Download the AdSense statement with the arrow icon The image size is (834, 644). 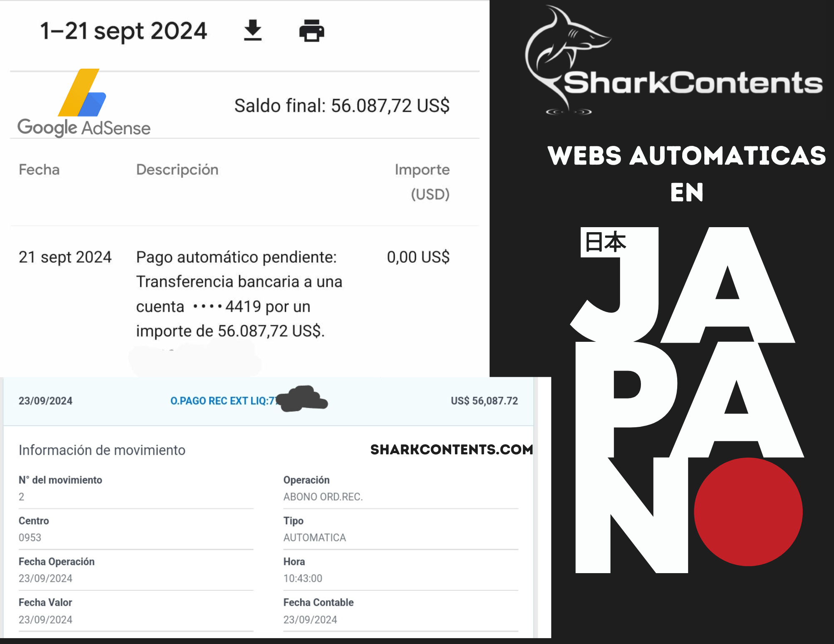pyautogui.click(x=253, y=30)
